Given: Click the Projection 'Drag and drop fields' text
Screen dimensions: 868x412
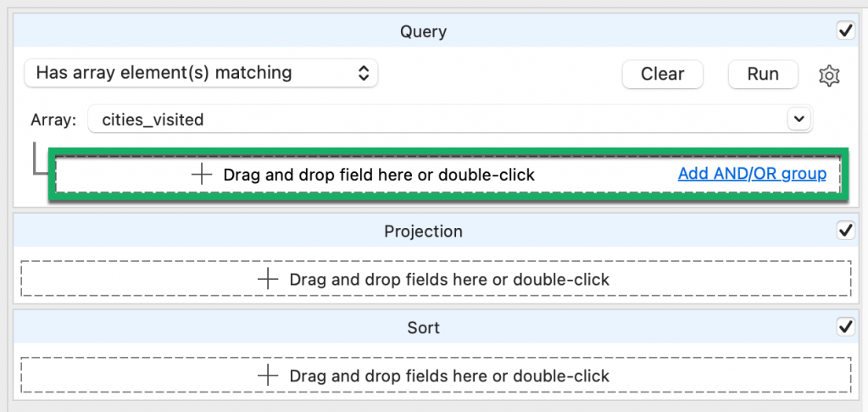Looking at the screenshot, I should pos(449,279).
